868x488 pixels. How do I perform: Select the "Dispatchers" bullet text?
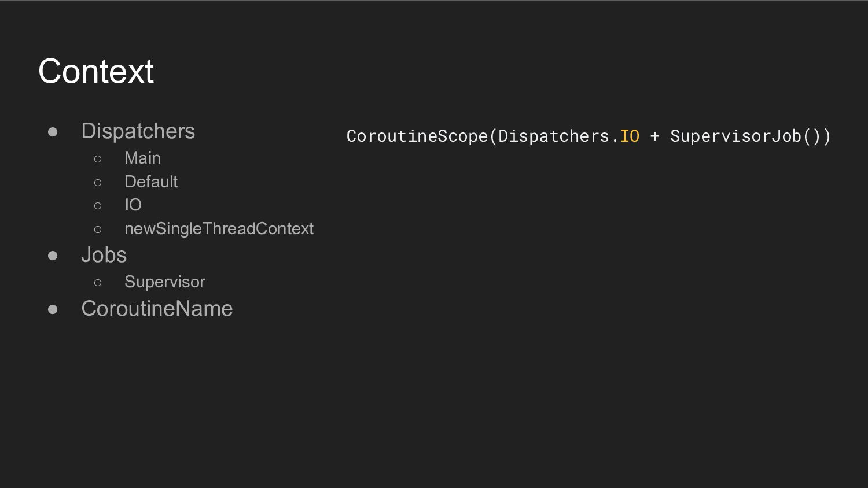pyautogui.click(x=138, y=131)
